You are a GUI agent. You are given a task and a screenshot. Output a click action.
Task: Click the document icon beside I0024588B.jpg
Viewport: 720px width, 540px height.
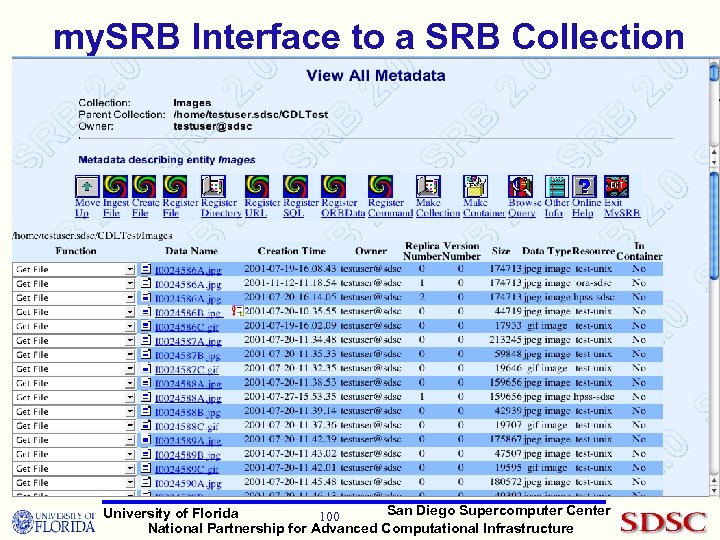point(146,411)
